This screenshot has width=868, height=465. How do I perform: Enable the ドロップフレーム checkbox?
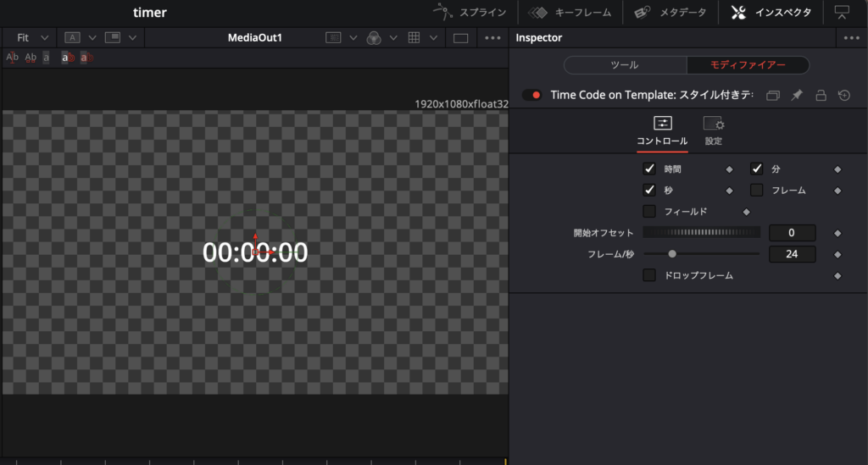(649, 275)
